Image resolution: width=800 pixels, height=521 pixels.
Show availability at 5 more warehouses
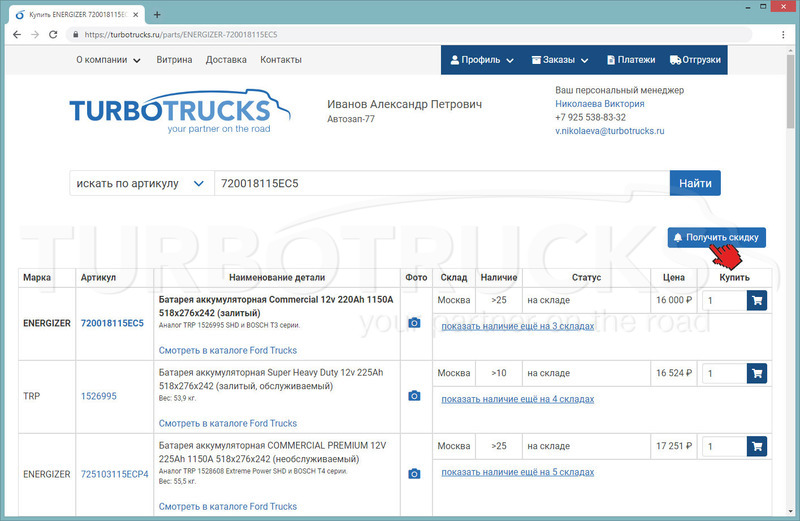517,472
